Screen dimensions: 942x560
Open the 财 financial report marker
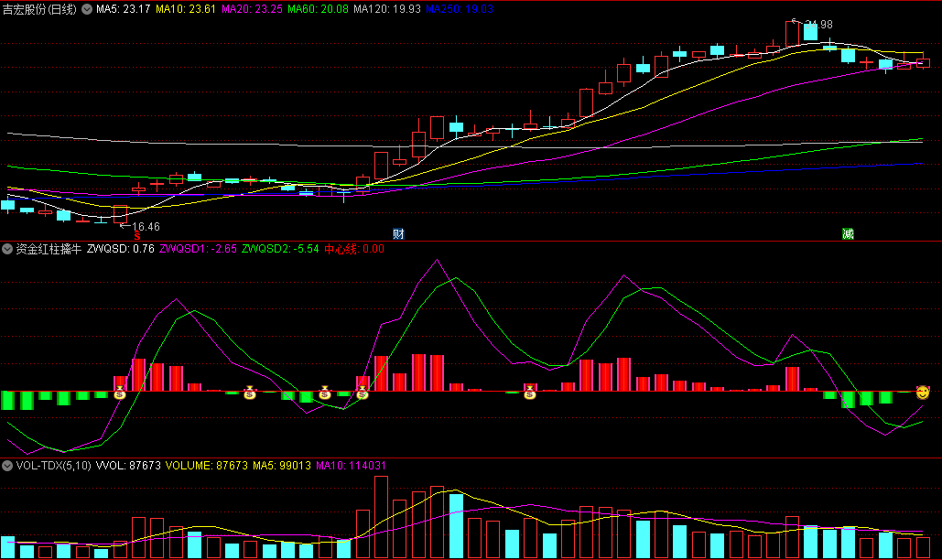point(398,234)
